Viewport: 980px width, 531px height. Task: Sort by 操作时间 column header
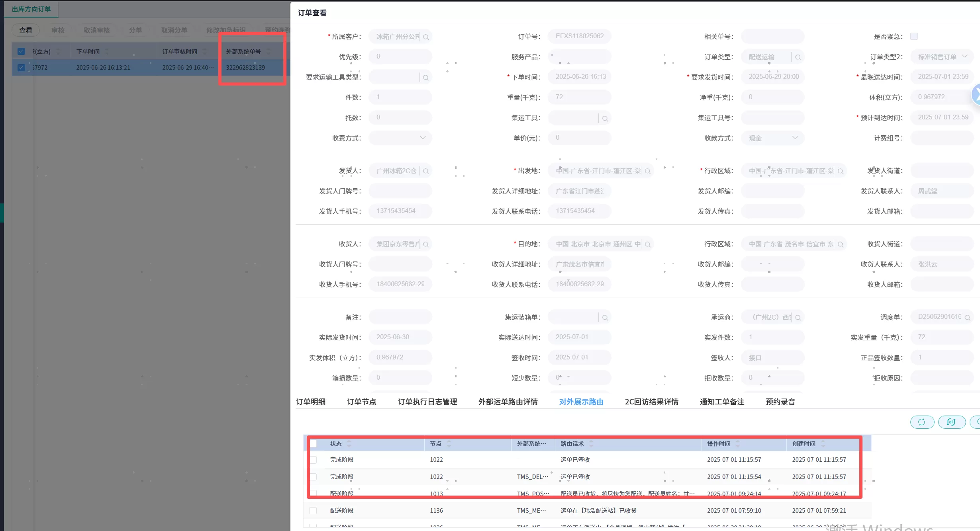pyautogui.click(x=719, y=443)
